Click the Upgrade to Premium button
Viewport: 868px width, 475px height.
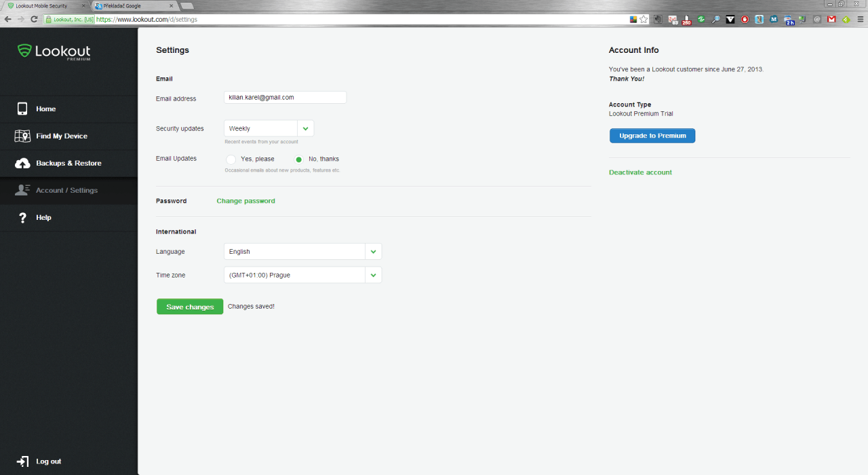point(652,136)
